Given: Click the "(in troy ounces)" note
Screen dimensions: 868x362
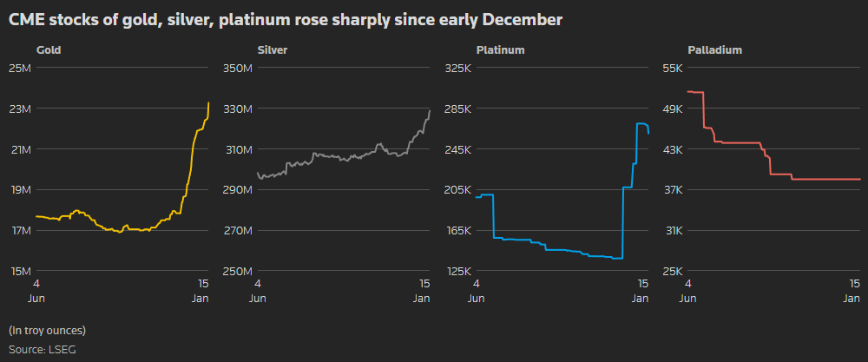Looking at the screenshot, I should tap(48, 331).
